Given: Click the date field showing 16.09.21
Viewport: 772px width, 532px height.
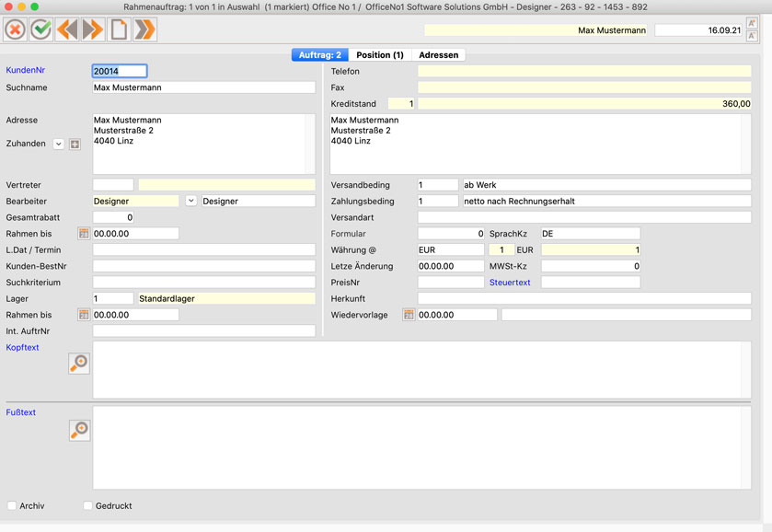Looking at the screenshot, I should (x=698, y=30).
